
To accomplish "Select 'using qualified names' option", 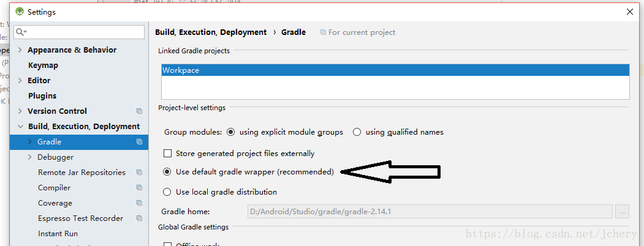I will (357, 132).
